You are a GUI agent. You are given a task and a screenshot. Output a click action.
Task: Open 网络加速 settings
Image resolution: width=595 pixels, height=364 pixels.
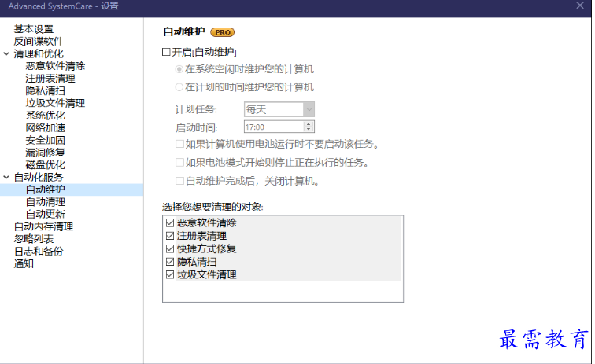point(46,128)
